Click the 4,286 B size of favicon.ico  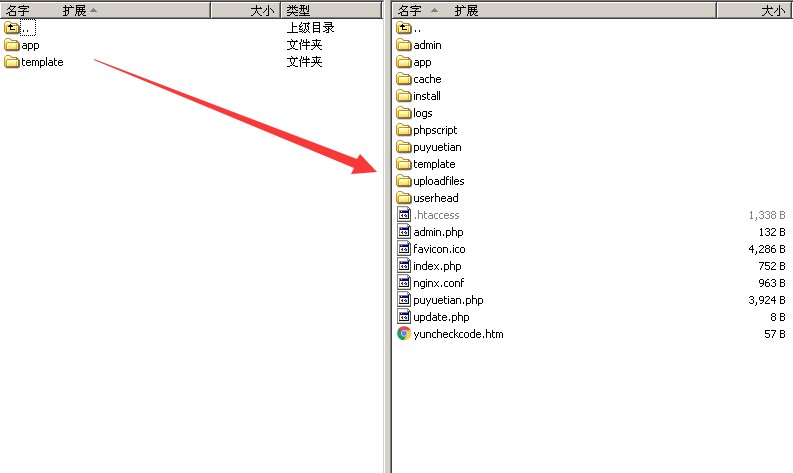[x=767, y=249]
